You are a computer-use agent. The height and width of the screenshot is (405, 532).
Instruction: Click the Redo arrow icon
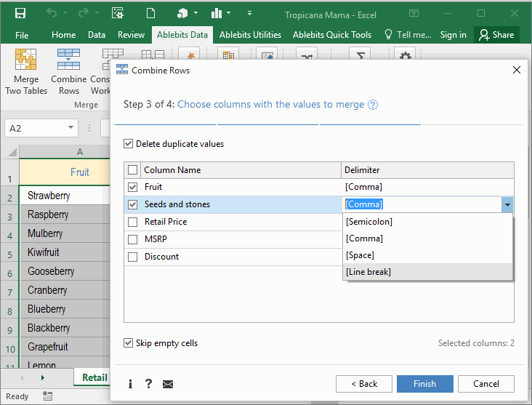coord(83,13)
